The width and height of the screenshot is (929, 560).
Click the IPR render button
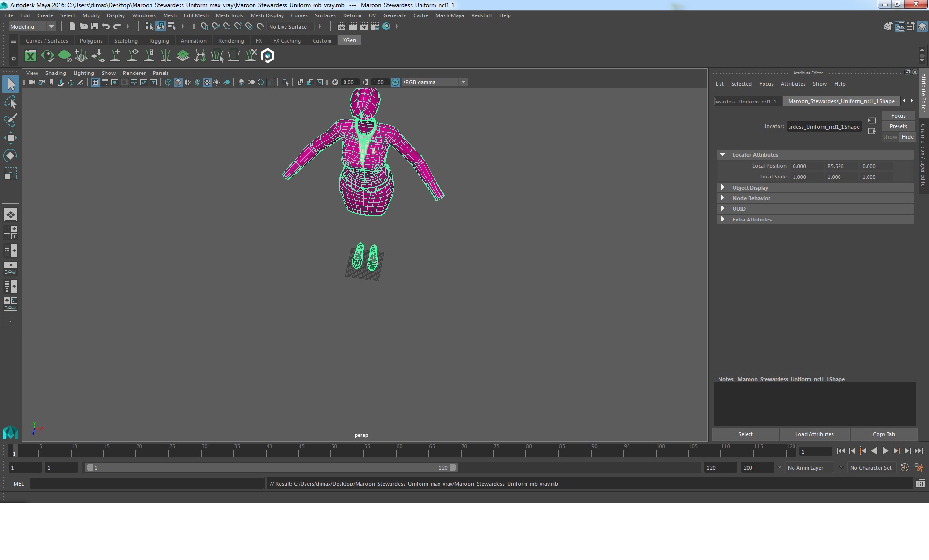click(363, 27)
